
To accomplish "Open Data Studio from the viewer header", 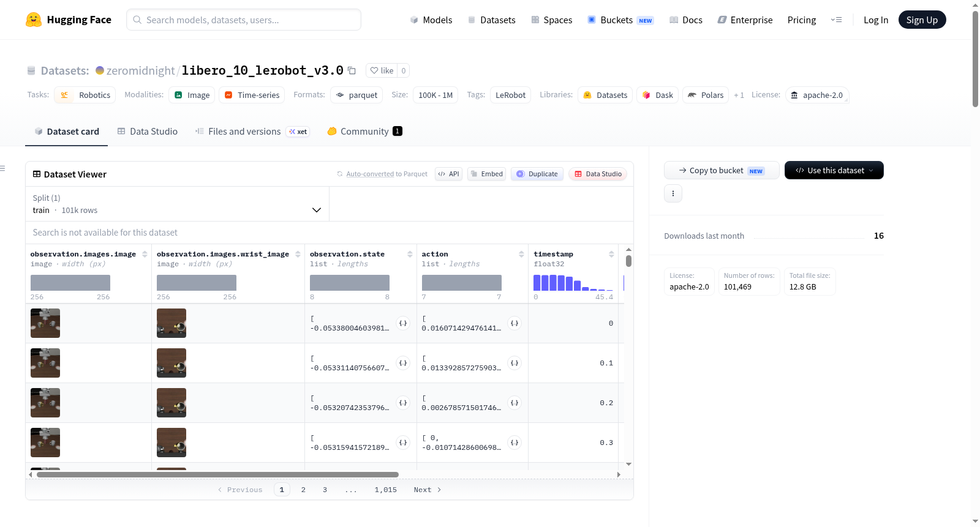I will point(598,174).
